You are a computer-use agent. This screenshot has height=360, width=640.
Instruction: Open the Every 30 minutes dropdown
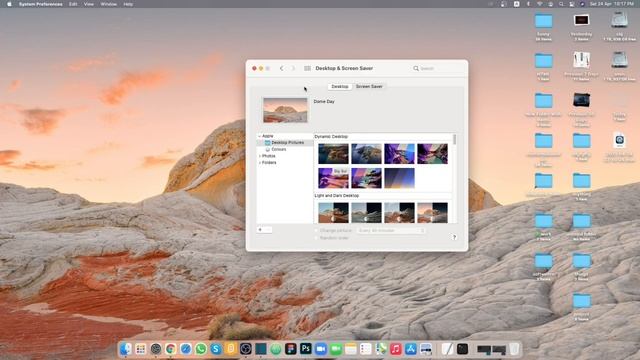391,231
